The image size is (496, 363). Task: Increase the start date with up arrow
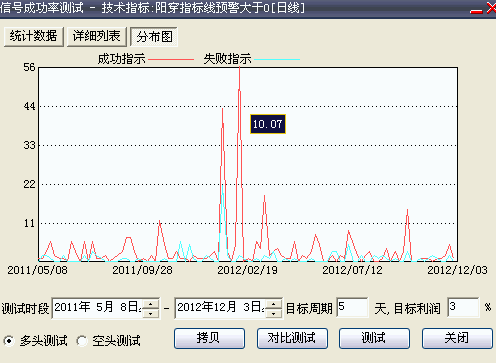point(151,304)
